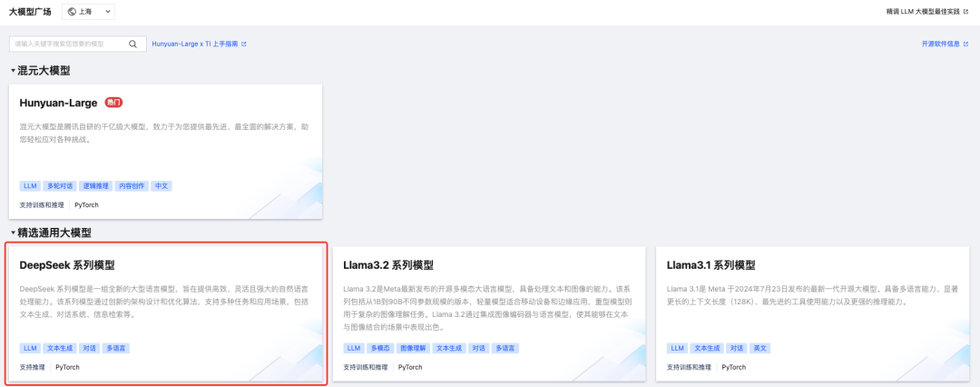Click external-link icon after 最佳实践
Viewport: 980px width, 387px height.
(x=966, y=11)
